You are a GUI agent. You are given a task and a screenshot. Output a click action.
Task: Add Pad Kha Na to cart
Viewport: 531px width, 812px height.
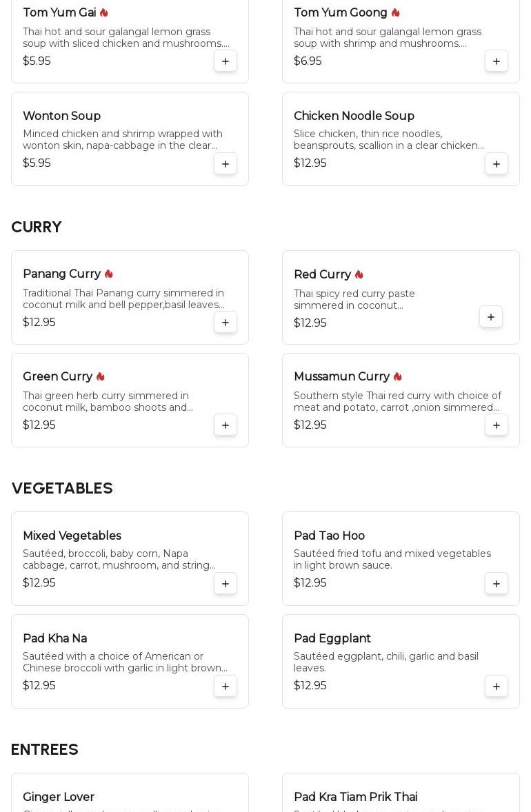pyautogui.click(x=226, y=686)
